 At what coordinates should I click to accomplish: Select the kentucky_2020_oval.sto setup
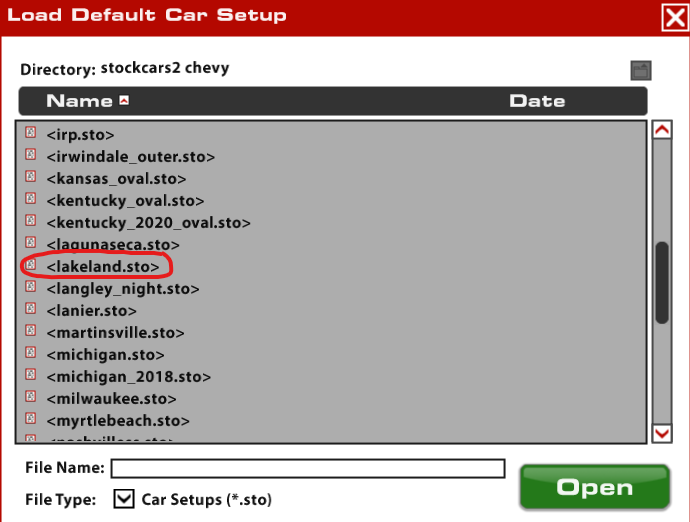click(148, 223)
